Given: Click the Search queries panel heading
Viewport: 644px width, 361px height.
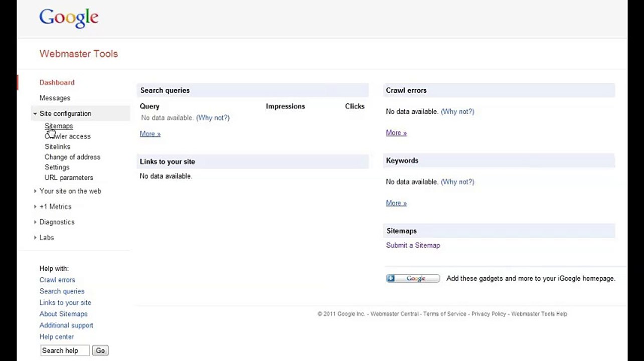Looking at the screenshot, I should pos(165,90).
